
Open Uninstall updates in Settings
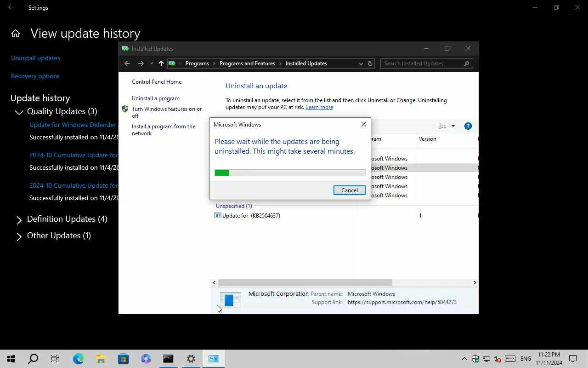coord(35,58)
